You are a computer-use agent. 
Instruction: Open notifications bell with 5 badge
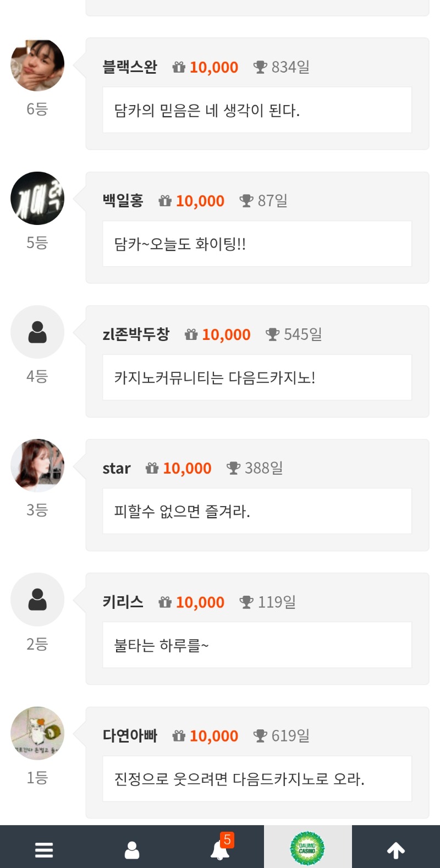click(220, 850)
